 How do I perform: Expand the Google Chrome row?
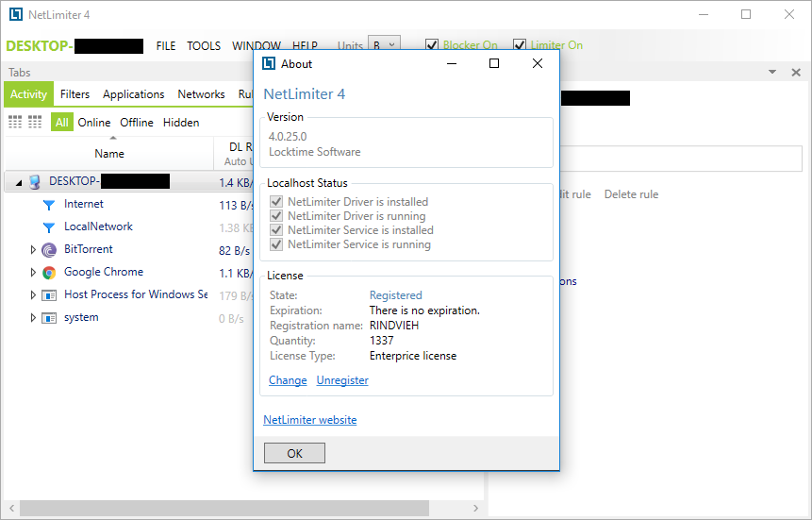[x=33, y=273]
